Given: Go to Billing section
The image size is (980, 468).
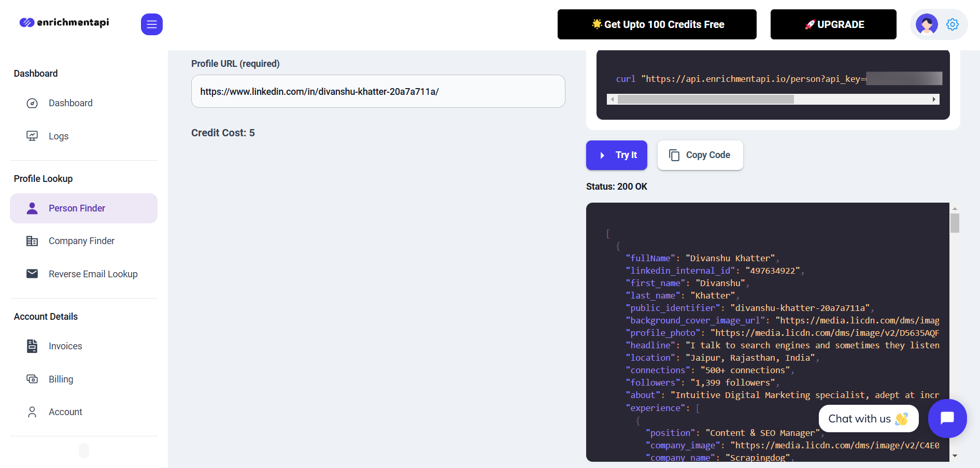Looking at the screenshot, I should coord(61,379).
